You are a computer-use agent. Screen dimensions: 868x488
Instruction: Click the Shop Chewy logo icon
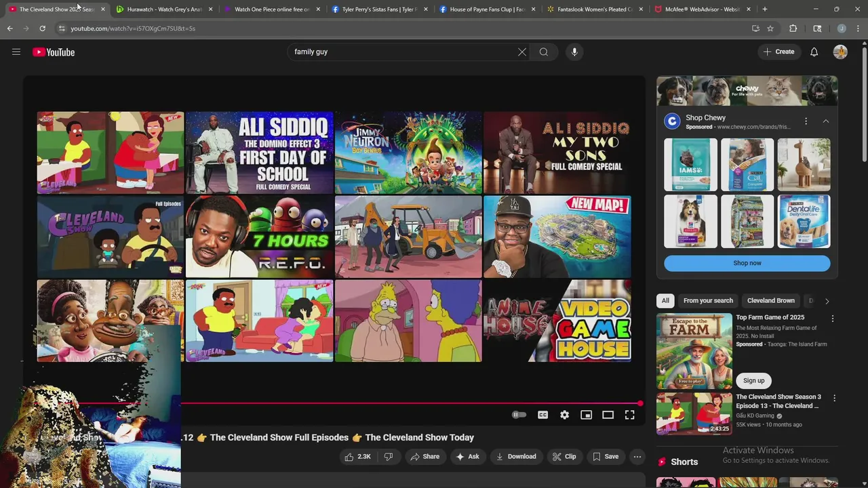coord(672,121)
